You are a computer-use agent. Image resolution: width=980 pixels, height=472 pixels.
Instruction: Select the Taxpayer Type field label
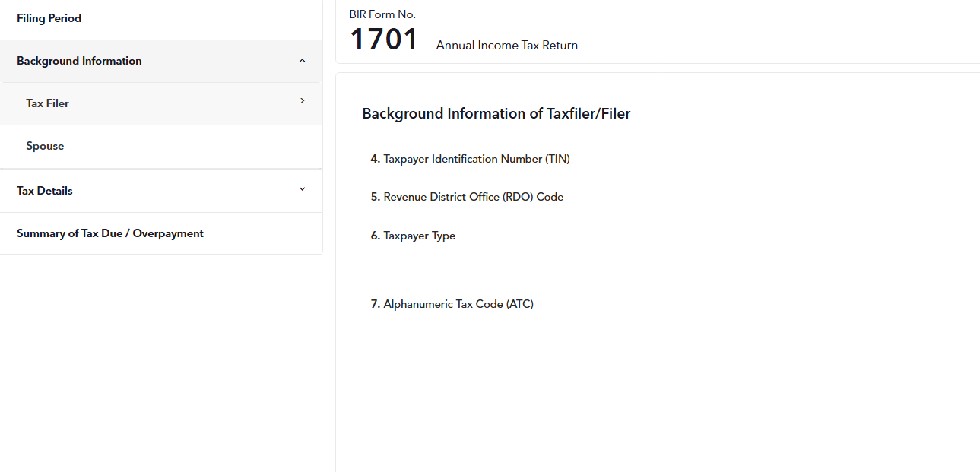pos(419,236)
